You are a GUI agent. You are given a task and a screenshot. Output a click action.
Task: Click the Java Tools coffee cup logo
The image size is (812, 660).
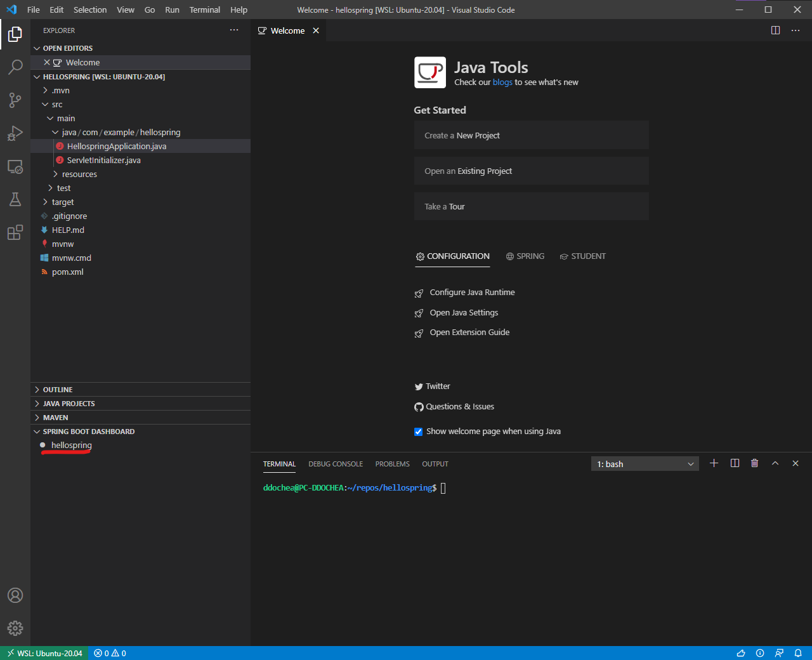pyautogui.click(x=430, y=72)
